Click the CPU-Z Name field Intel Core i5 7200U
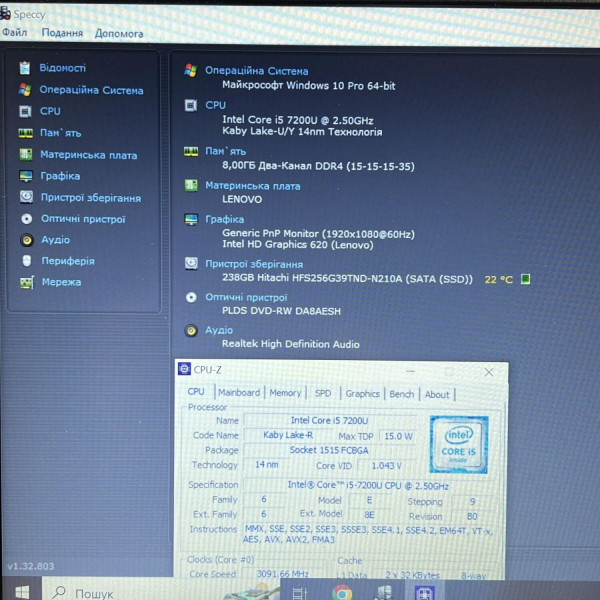 (x=329, y=421)
